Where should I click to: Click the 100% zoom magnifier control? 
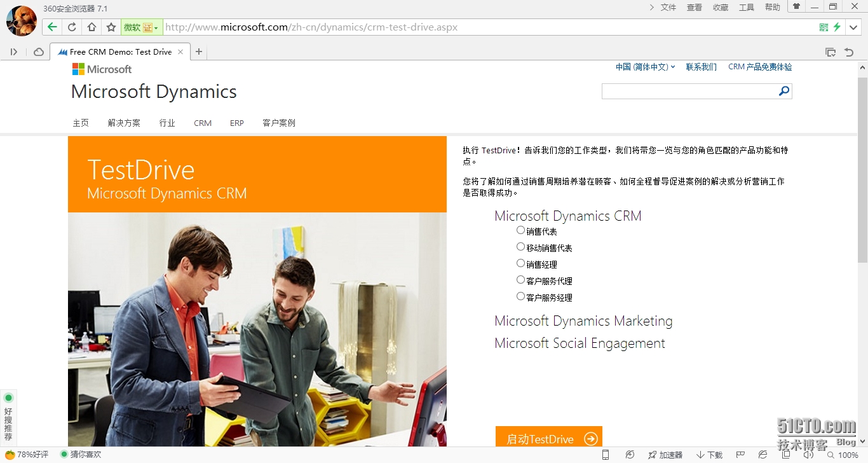(x=843, y=455)
